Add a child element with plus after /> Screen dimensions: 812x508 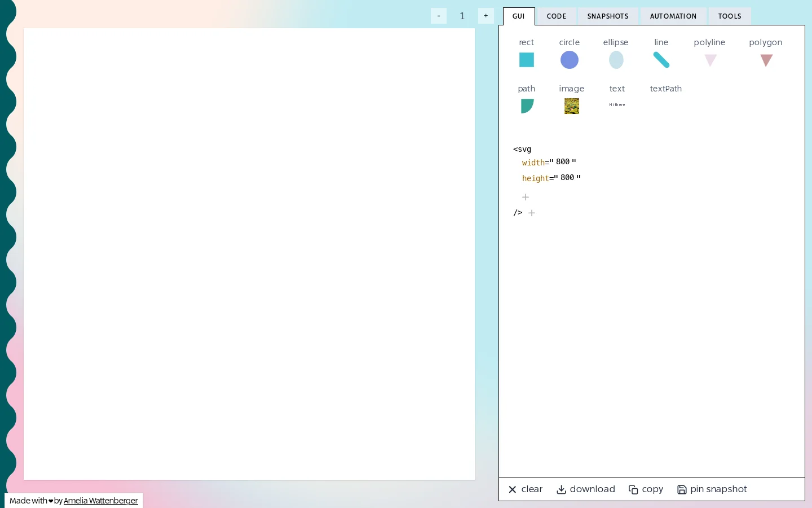click(532, 213)
